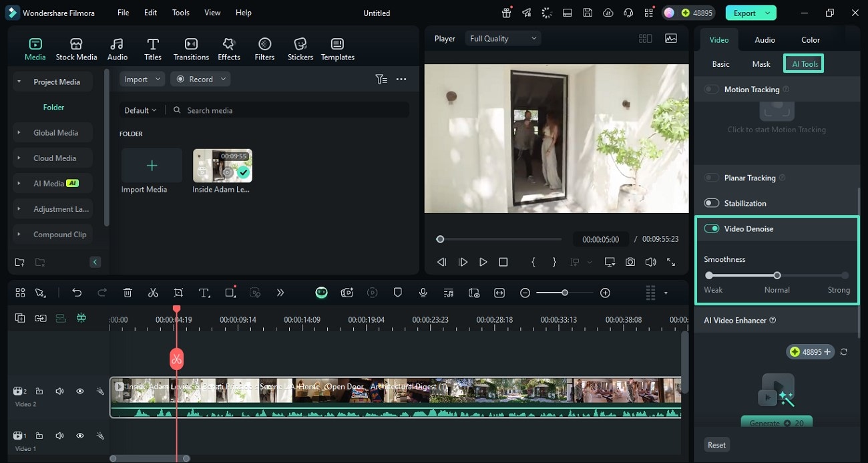The image size is (868, 463).
Task: Show more timeline tools chevron
Action: point(280,293)
